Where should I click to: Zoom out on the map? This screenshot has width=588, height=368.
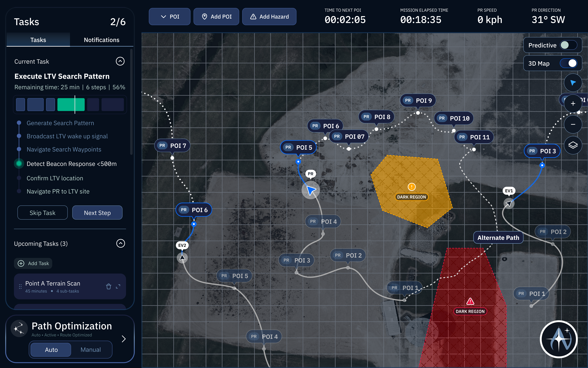point(573,124)
